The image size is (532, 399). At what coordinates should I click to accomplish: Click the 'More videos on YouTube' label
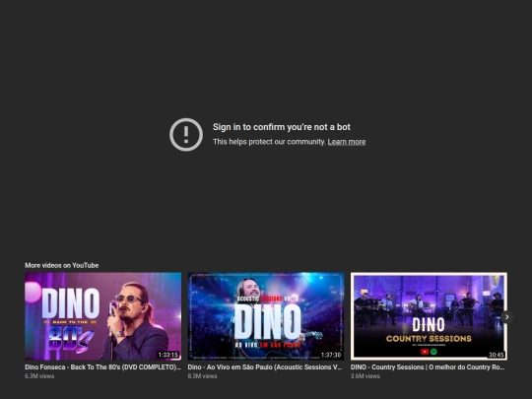pyautogui.click(x=62, y=265)
